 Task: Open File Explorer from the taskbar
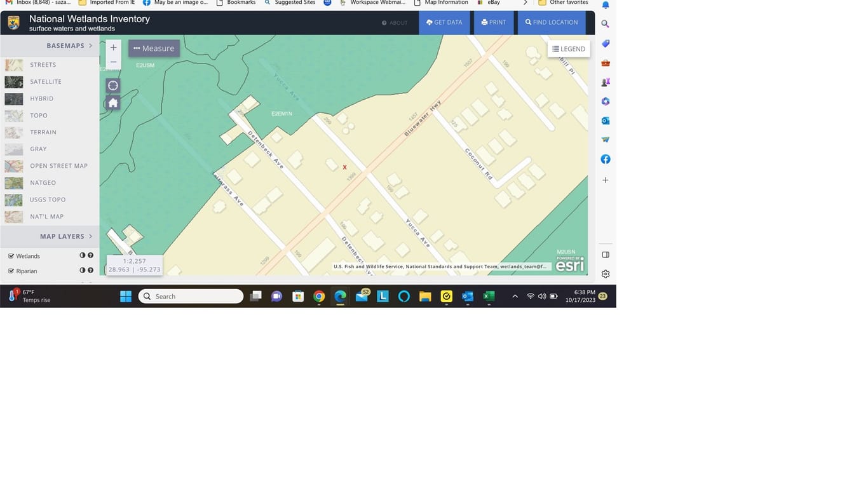point(425,296)
